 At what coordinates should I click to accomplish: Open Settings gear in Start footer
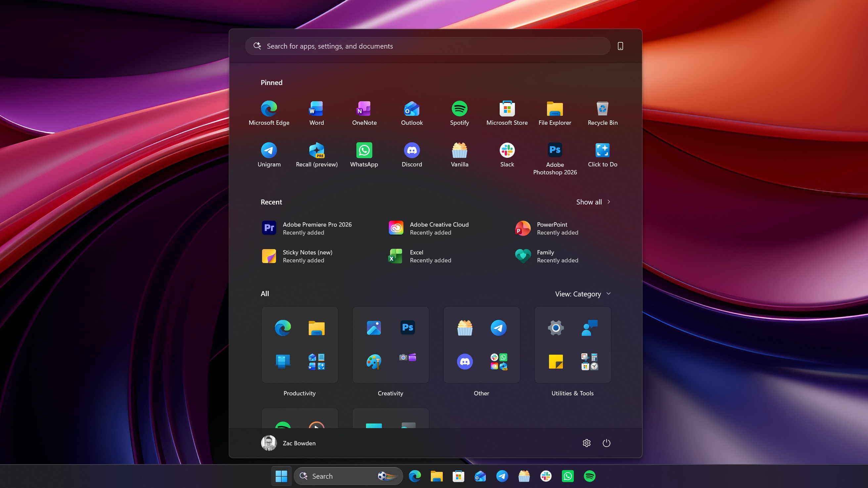[586, 443]
